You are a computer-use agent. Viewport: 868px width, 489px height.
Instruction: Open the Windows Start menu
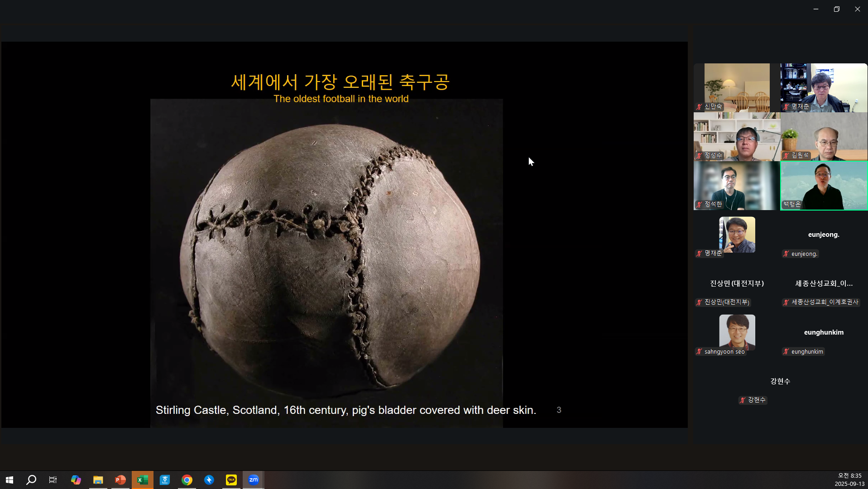(x=9, y=479)
